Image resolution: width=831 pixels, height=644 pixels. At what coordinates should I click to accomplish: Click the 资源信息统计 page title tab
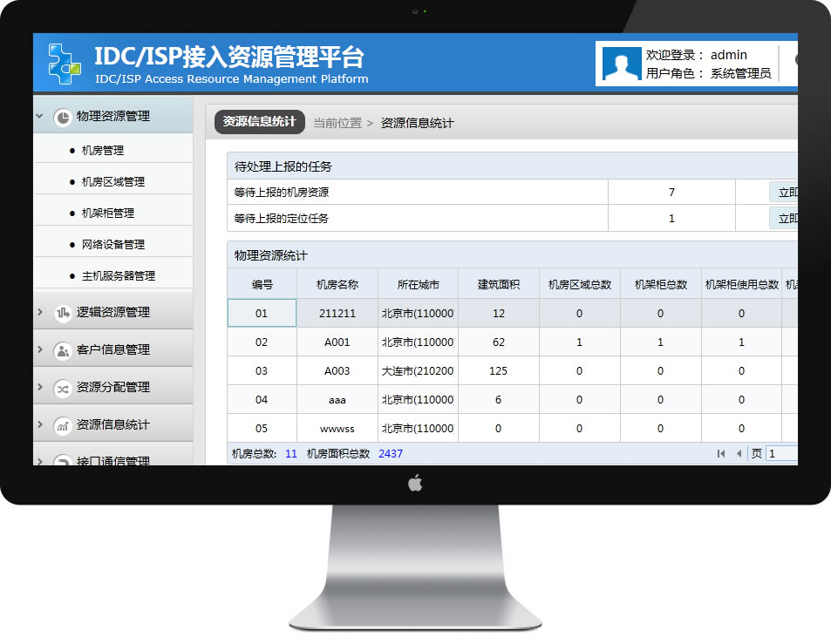259,122
